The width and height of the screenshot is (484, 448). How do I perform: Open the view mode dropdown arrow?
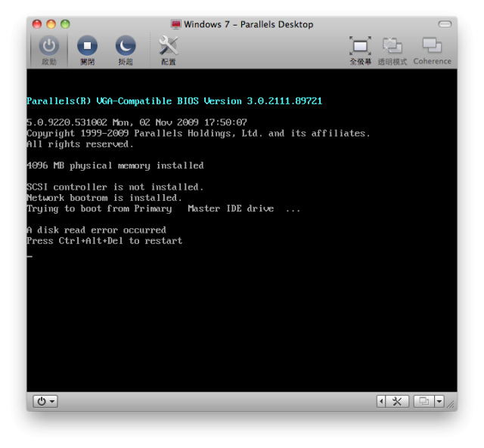point(439,401)
